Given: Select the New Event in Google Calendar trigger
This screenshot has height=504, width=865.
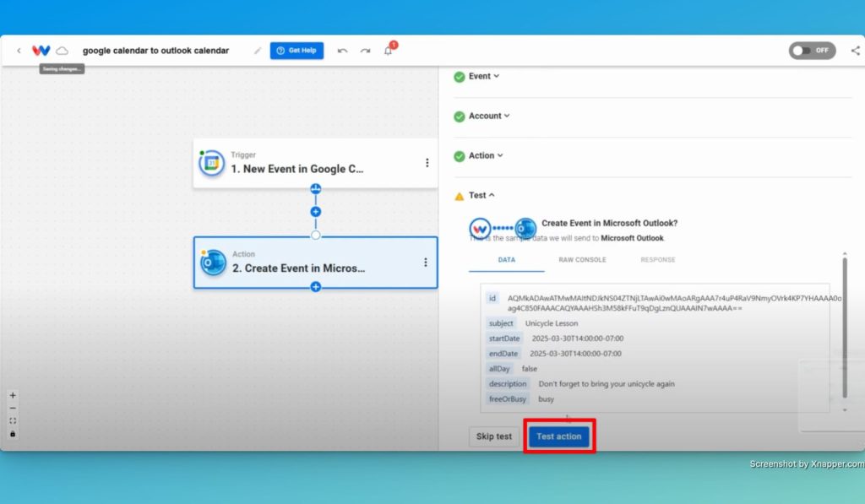Looking at the screenshot, I should point(315,163).
